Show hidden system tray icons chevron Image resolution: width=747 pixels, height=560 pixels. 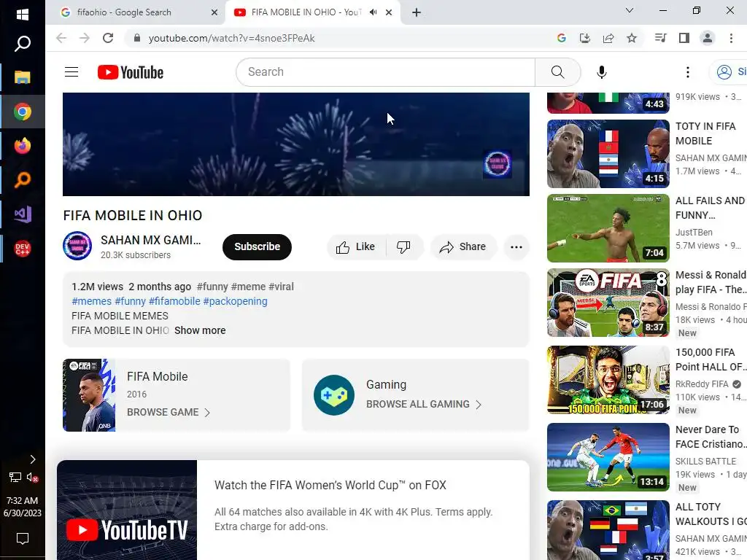(x=32, y=459)
